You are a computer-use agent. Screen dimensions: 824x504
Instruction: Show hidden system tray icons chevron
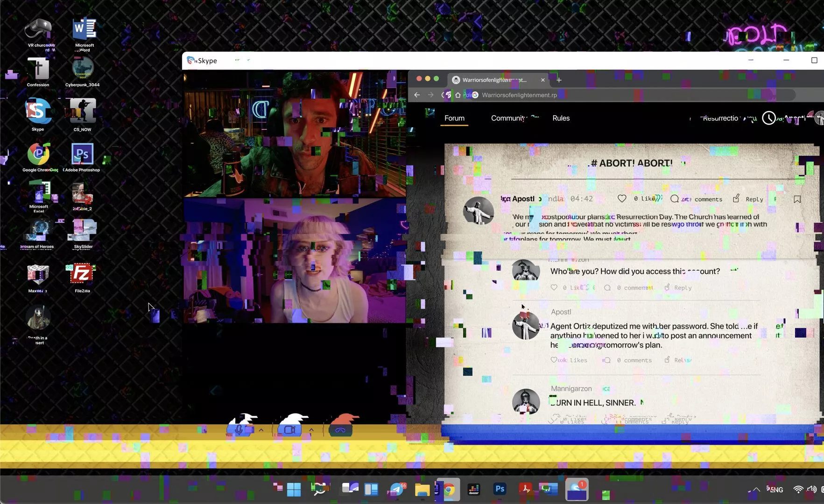point(756,490)
